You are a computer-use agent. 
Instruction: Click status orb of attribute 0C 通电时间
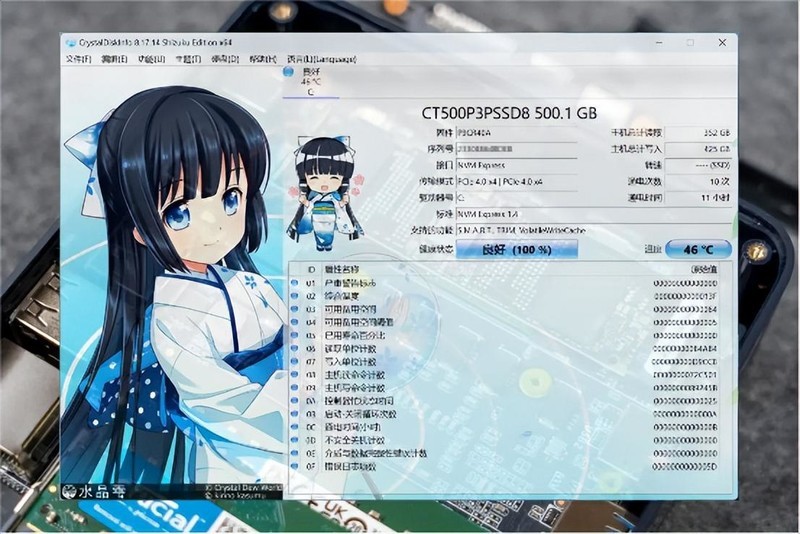click(294, 427)
